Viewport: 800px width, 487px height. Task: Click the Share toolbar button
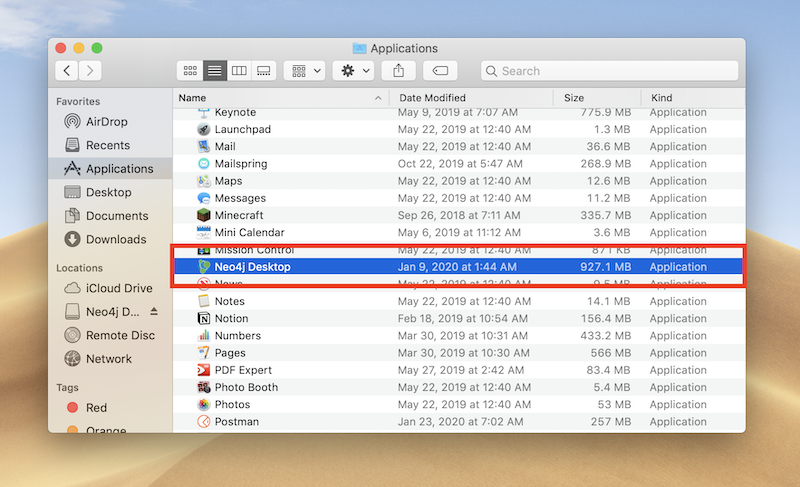pos(398,71)
